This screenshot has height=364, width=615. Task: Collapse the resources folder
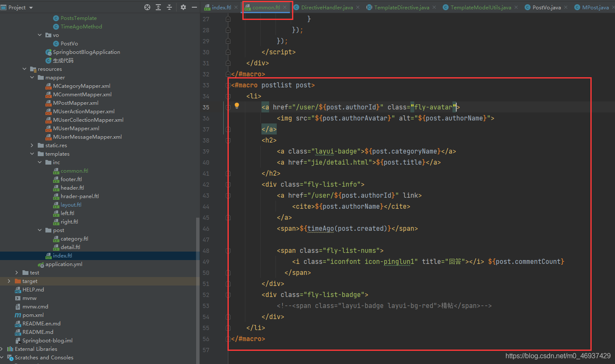[x=25, y=69]
